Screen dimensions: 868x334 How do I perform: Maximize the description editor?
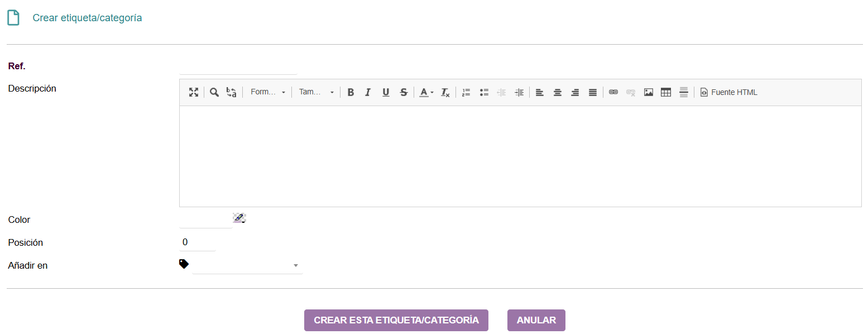click(x=194, y=92)
